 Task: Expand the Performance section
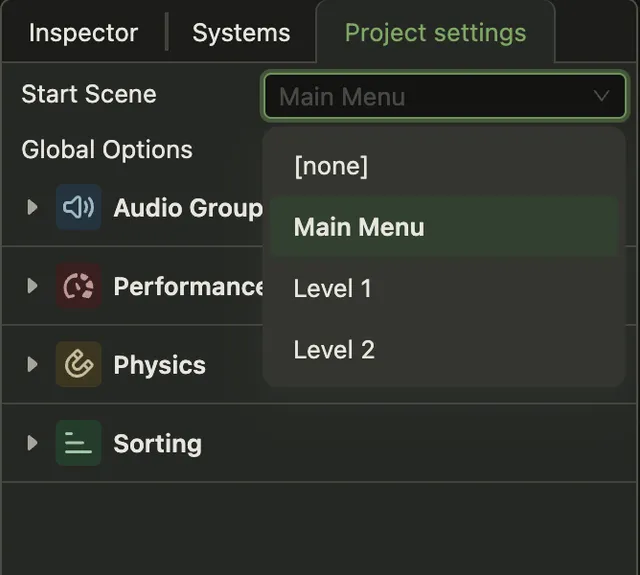[x=32, y=286]
